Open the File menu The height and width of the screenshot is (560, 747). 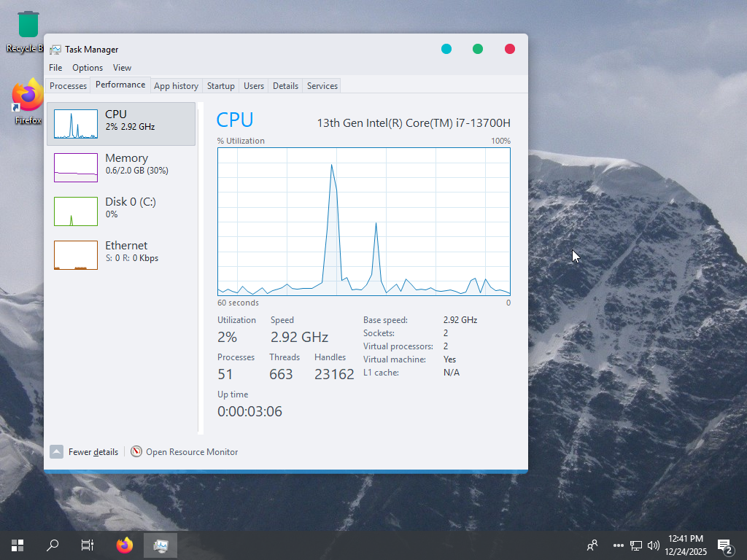[55, 68]
